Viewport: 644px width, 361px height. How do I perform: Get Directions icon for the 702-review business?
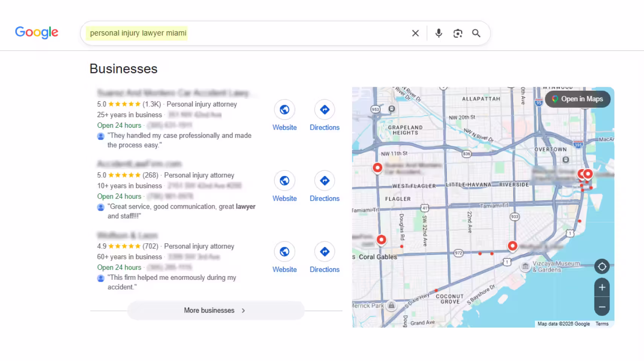click(325, 252)
